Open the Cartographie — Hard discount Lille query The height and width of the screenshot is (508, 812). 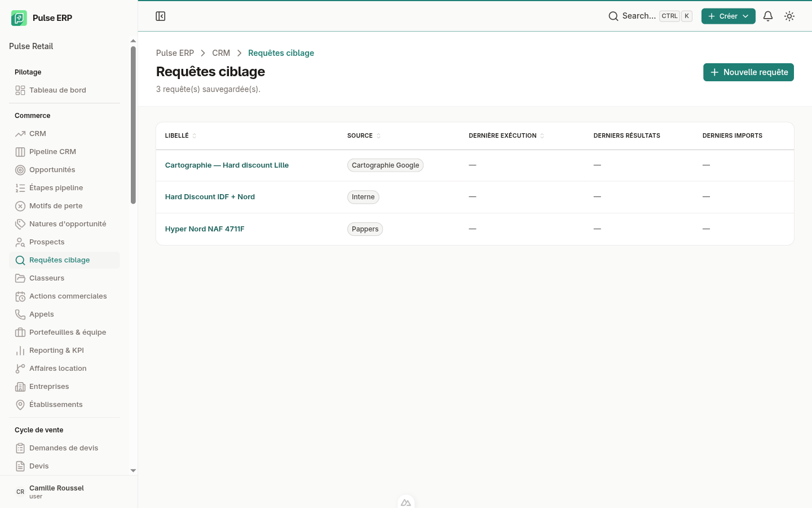tap(227, 165)
